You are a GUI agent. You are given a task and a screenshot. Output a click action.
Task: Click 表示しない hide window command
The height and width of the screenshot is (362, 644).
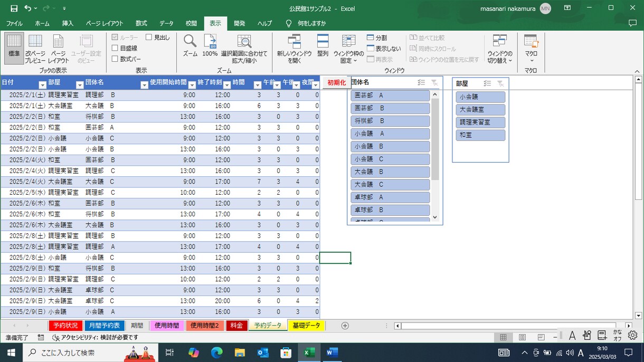(x=384, y=49)
